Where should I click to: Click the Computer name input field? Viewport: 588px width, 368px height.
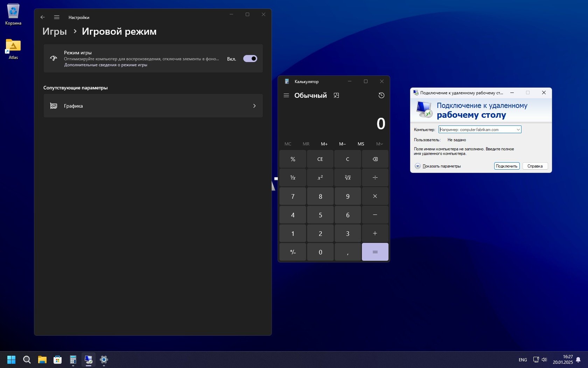(x=477, y=130)
